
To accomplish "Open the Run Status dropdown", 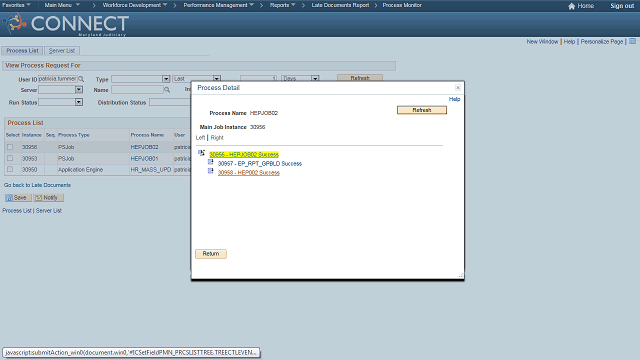I will click(60, 102).
